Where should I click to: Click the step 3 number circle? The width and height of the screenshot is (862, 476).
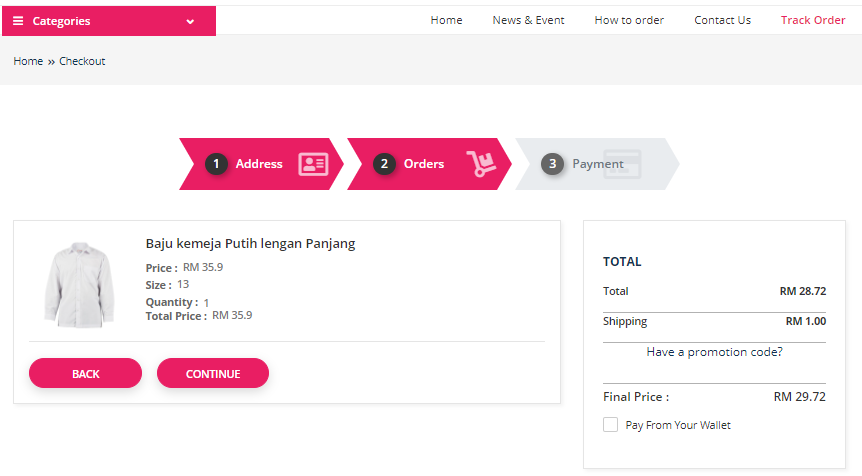coord(553,164)
